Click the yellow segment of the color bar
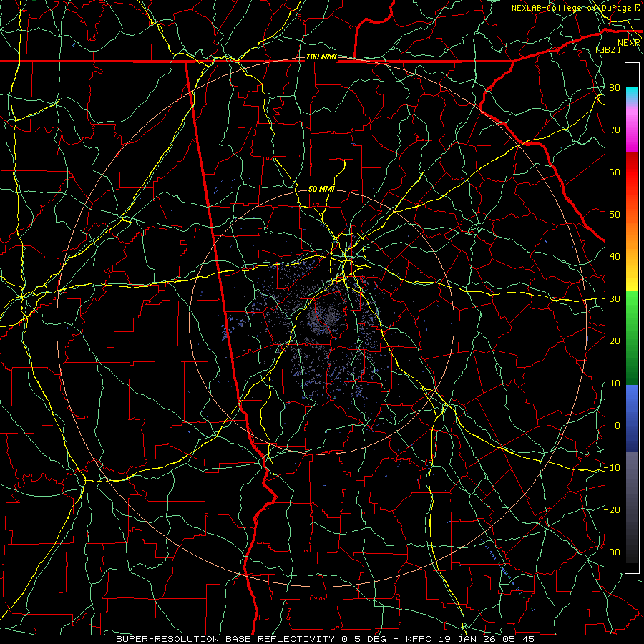The height and width of the screenshot is (644, 644). (x=632, y=279)
